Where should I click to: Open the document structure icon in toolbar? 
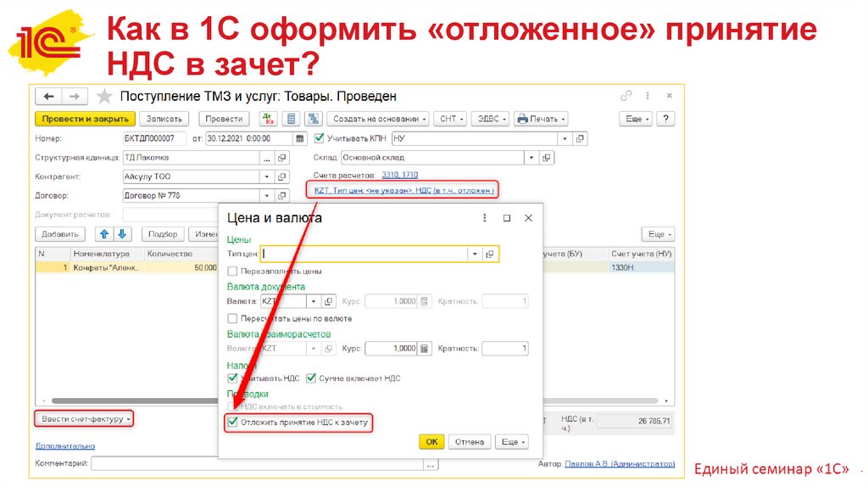pyautogui.click(x=314, y=119)
